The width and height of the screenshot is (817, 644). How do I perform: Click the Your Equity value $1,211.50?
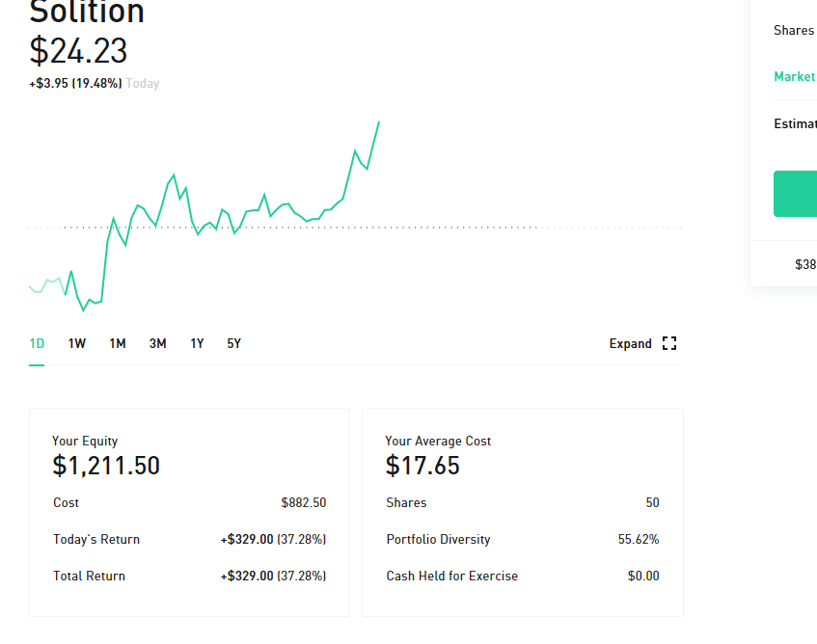point(106,466)
